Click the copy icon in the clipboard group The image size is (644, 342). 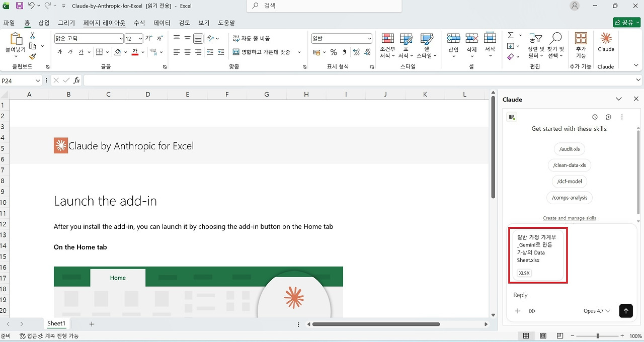click(33, 46)
